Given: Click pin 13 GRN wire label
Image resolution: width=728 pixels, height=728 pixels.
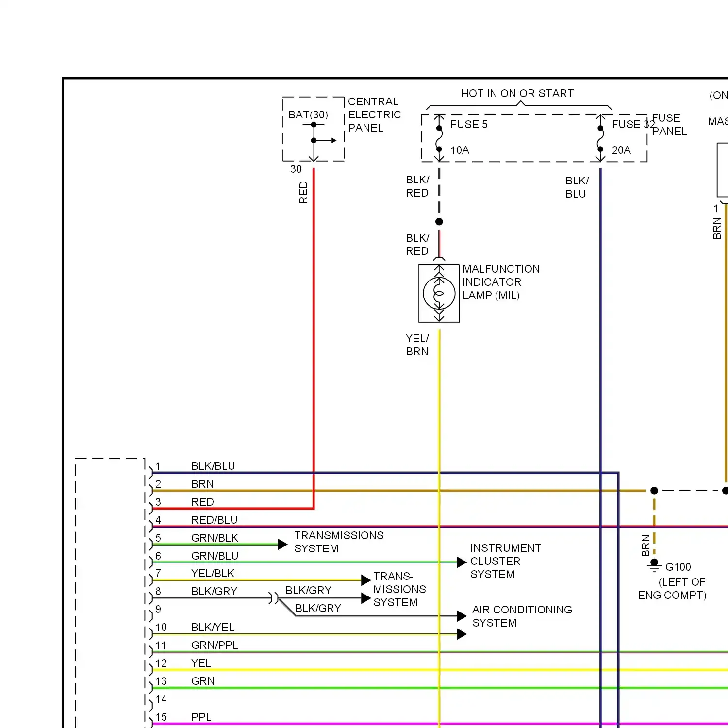Looking at the screenshot, I should 203,681.
